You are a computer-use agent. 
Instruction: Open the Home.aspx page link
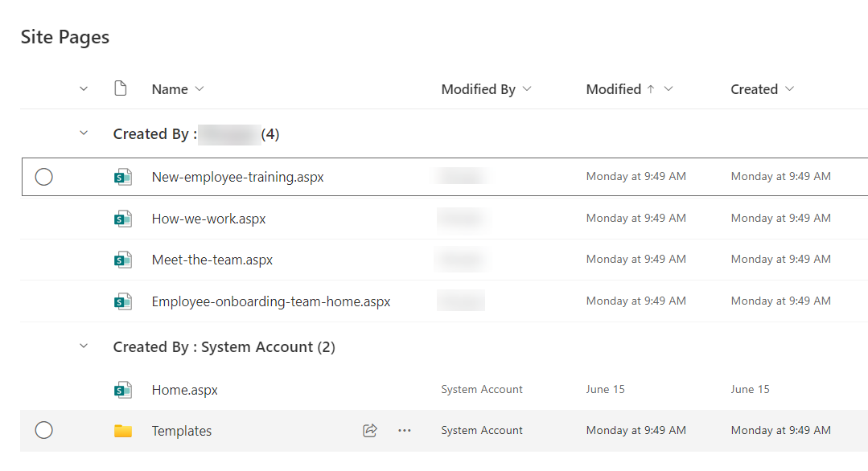tap(184, 389)
